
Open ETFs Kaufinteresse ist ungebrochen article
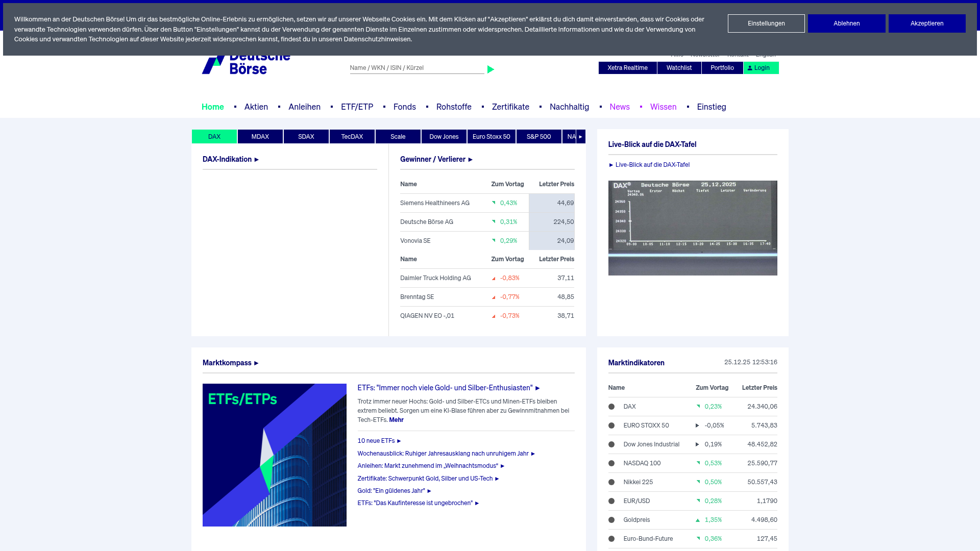coord(419,503)
